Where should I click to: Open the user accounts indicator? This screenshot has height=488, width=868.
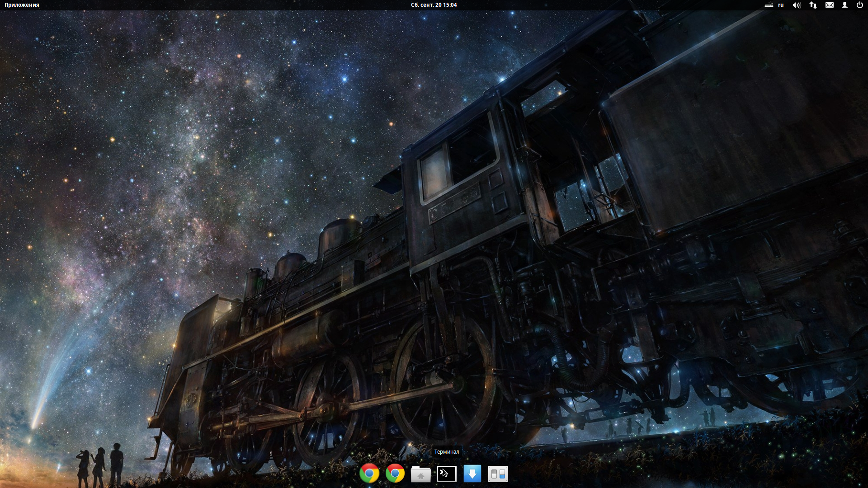844,5
